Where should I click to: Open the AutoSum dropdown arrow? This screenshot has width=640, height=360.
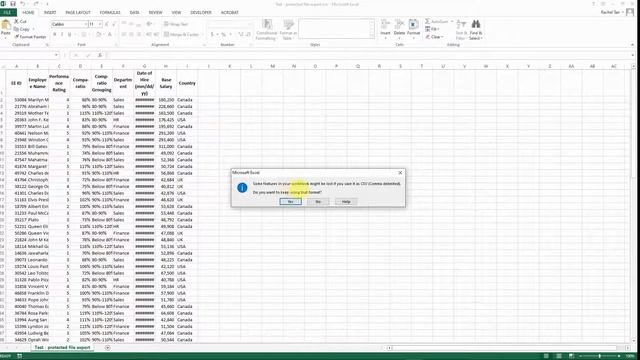[451, 21]
